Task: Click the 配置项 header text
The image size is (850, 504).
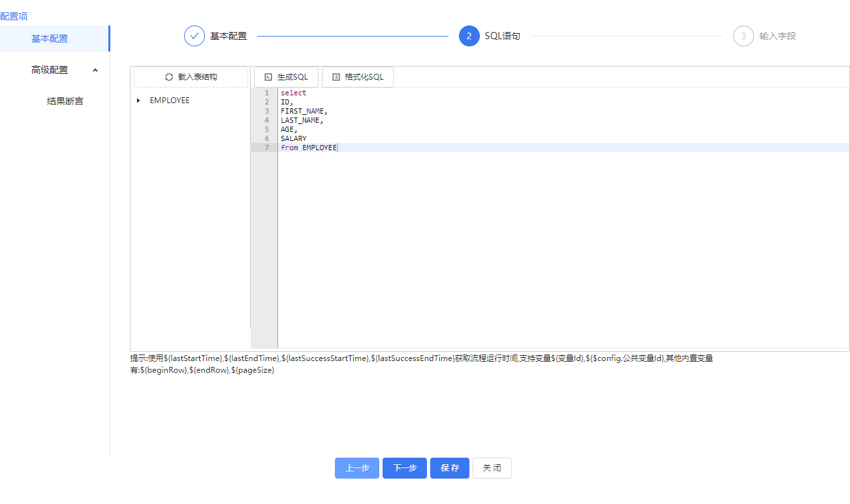Action: [14, 16]
